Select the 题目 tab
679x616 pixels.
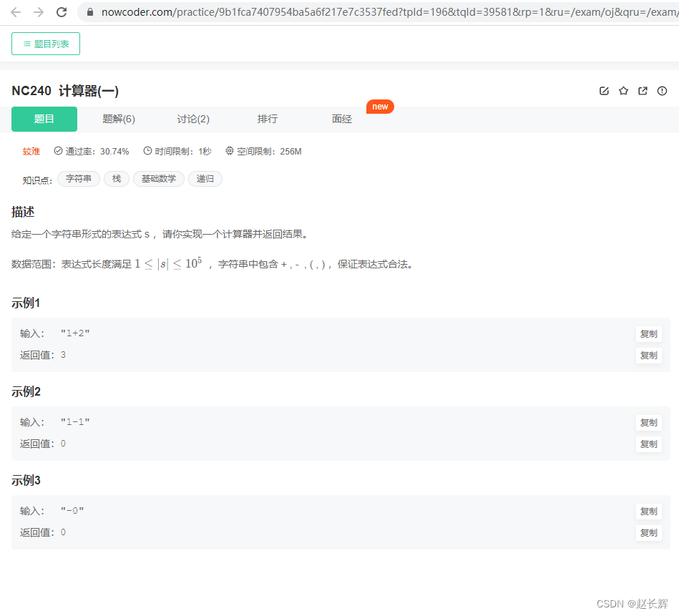tap(44, 119)
